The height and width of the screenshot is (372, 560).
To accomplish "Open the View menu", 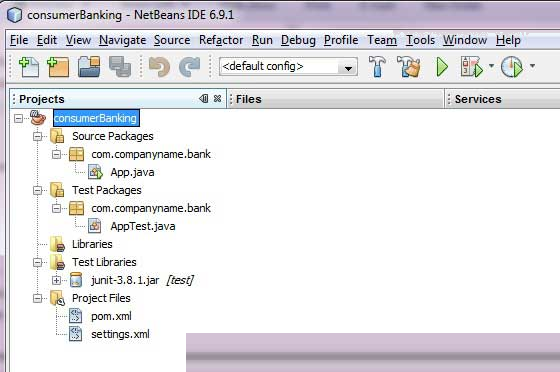I will tap(78, 40).
